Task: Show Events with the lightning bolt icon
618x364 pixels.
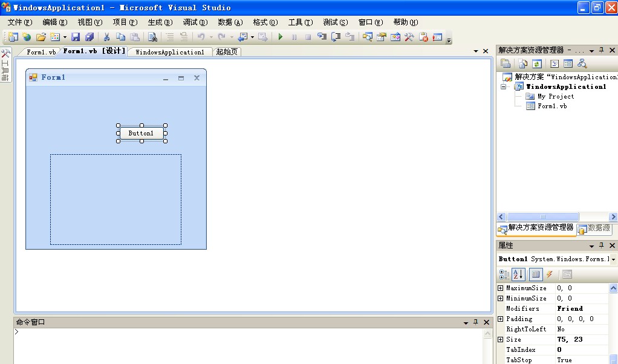Action: click(x=550, y=275)
